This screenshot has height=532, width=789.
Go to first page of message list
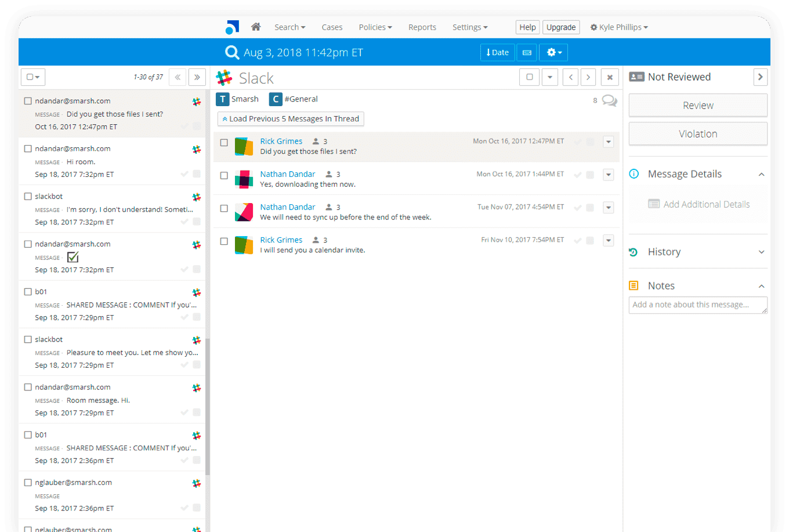[178, 77]
